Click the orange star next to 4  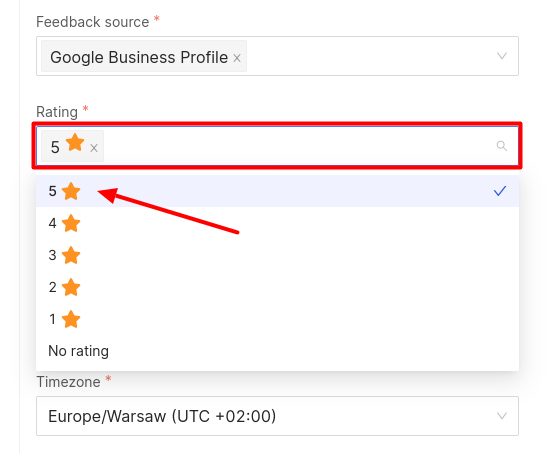pyautogui.click(x=71, y=223)
